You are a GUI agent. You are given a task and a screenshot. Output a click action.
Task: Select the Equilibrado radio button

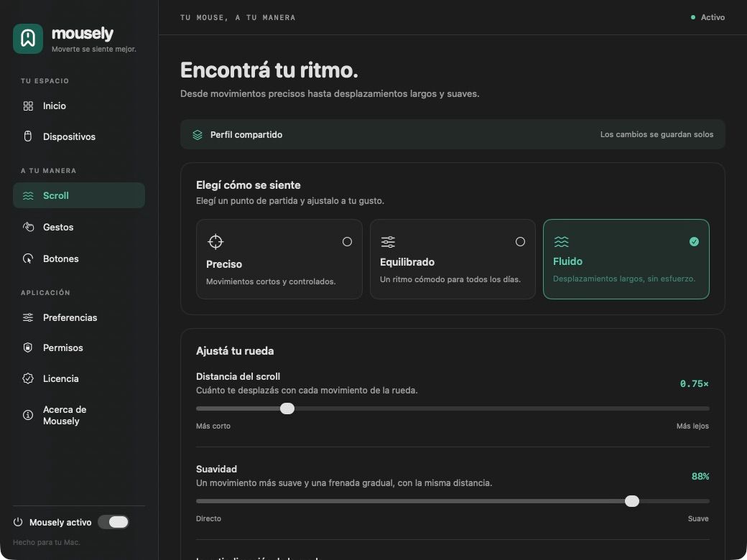[520, 241]
